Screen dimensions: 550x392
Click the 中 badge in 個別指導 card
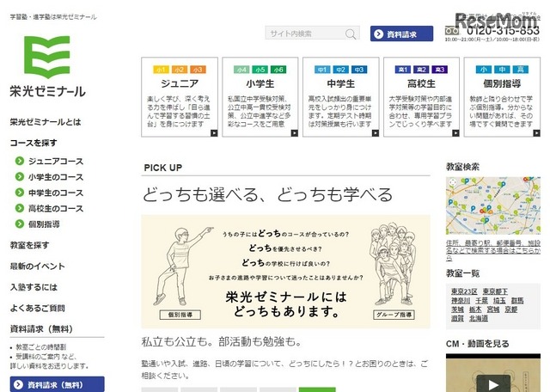point(502,70)
